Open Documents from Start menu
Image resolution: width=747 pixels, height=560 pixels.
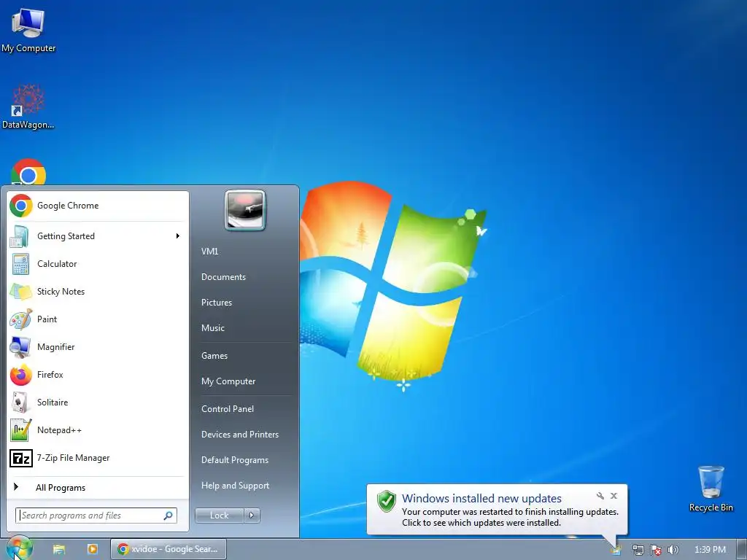223,277
